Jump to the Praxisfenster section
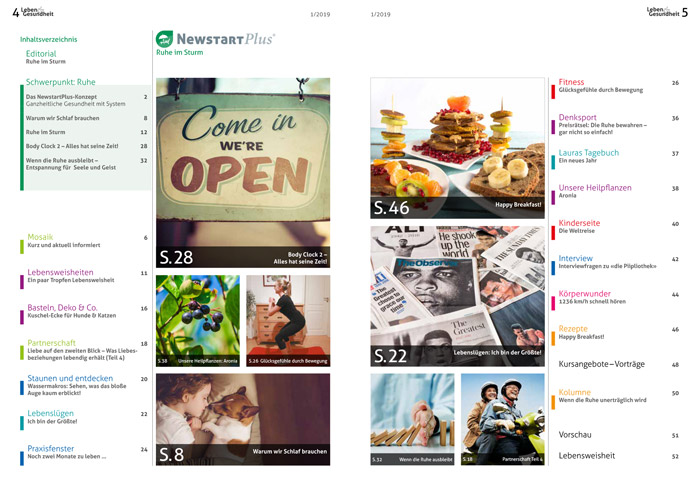700x483 pixels. tap(52, 449)
